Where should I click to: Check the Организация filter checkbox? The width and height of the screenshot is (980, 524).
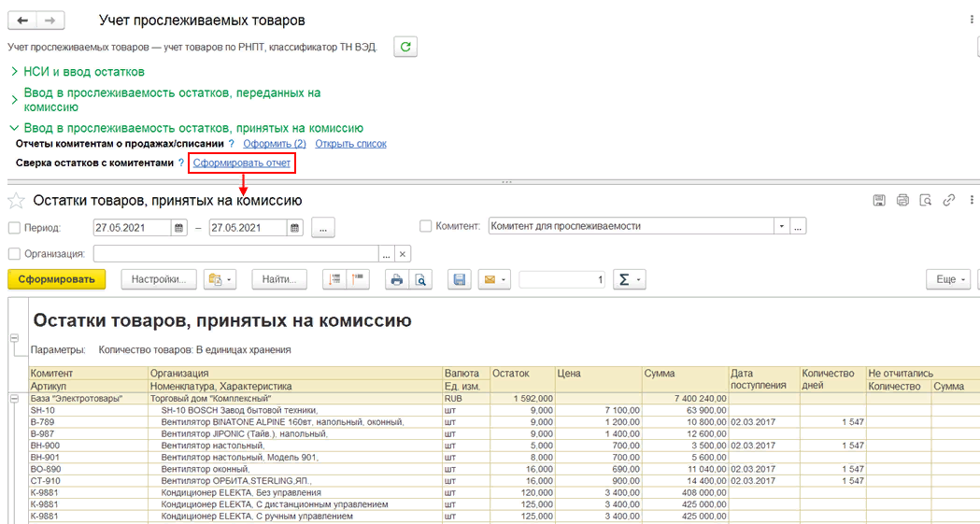14,254
